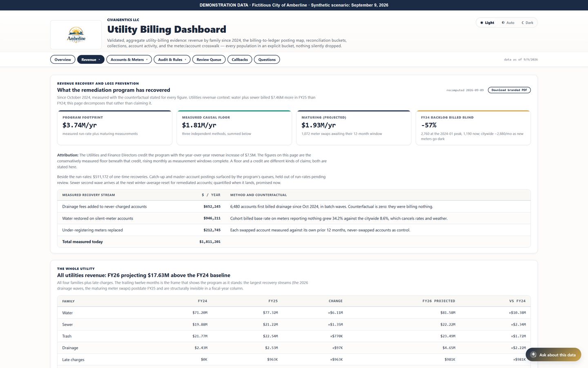Image resolution: width=588 pixels, height=368 pixels.
Task: Click the 'Late charges' row label
Action: [x=73, y=360]
